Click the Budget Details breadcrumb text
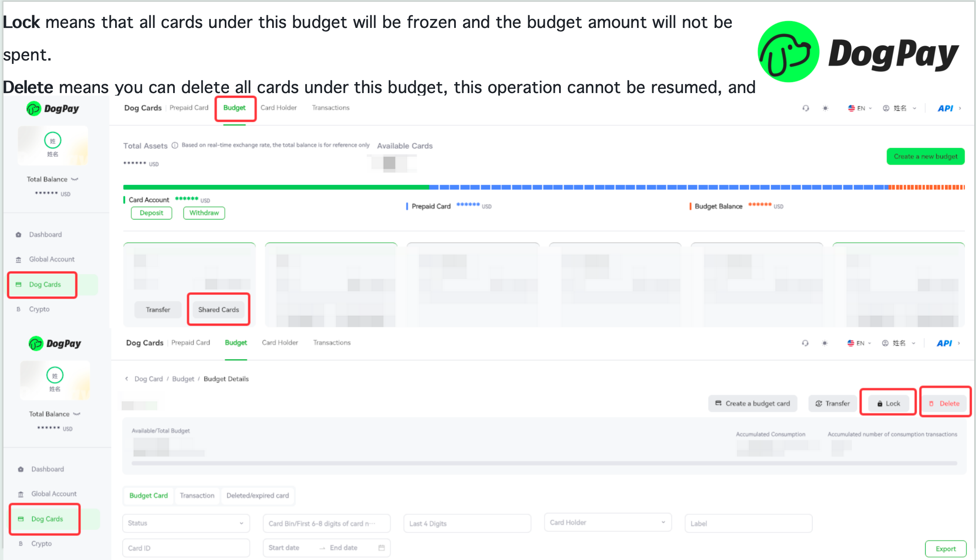The height and width of the screenshot is (560, 976). pos(226,379)
